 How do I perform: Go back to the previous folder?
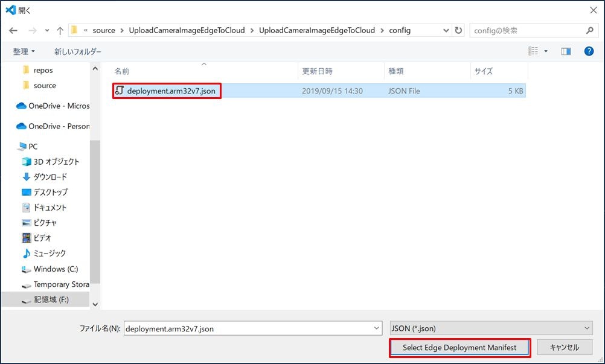click(x=13, y=30)
